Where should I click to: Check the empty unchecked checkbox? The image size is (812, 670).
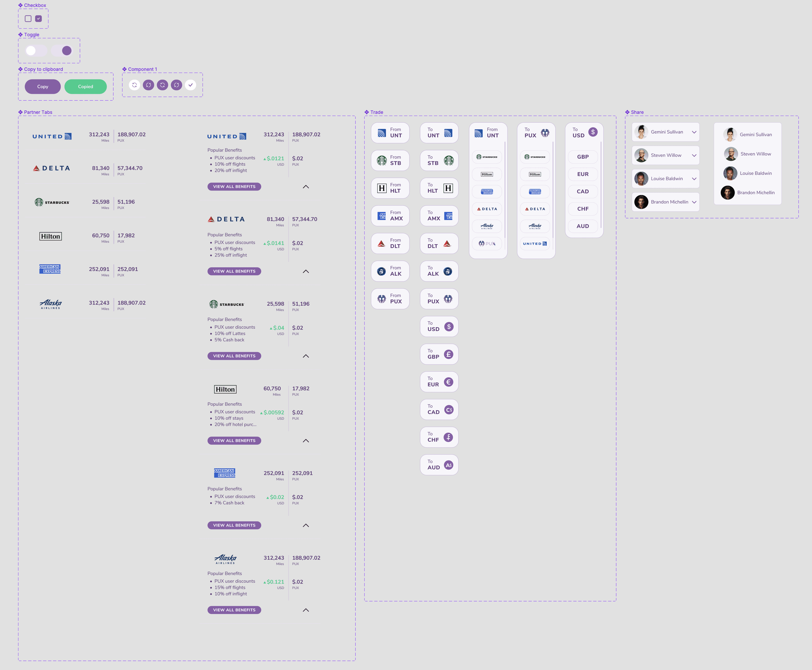pyautogui.click(x=28, y=18)
